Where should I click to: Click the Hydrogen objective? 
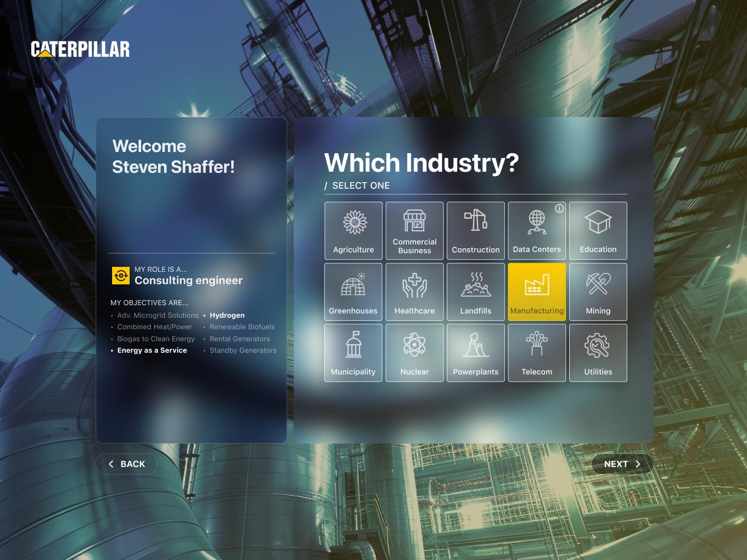[227, 316]
